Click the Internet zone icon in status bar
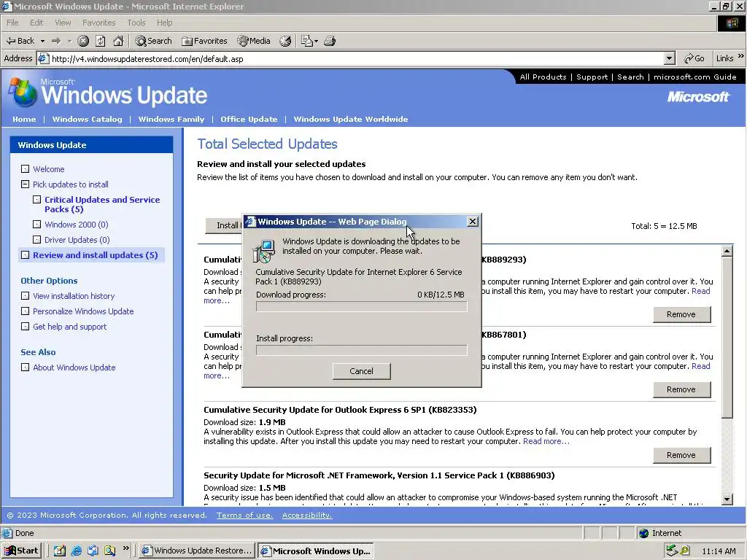Screen dimensions: 747x560 (643, 533)
